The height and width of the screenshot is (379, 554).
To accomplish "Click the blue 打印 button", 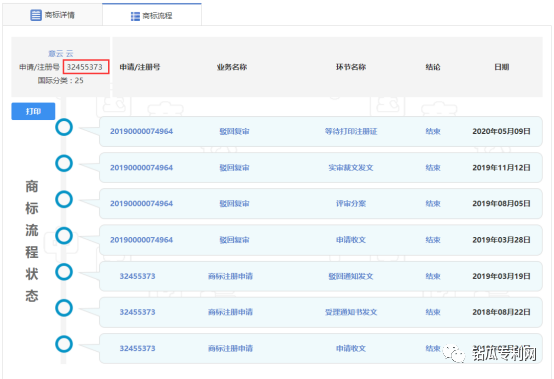I will (33, 111).
